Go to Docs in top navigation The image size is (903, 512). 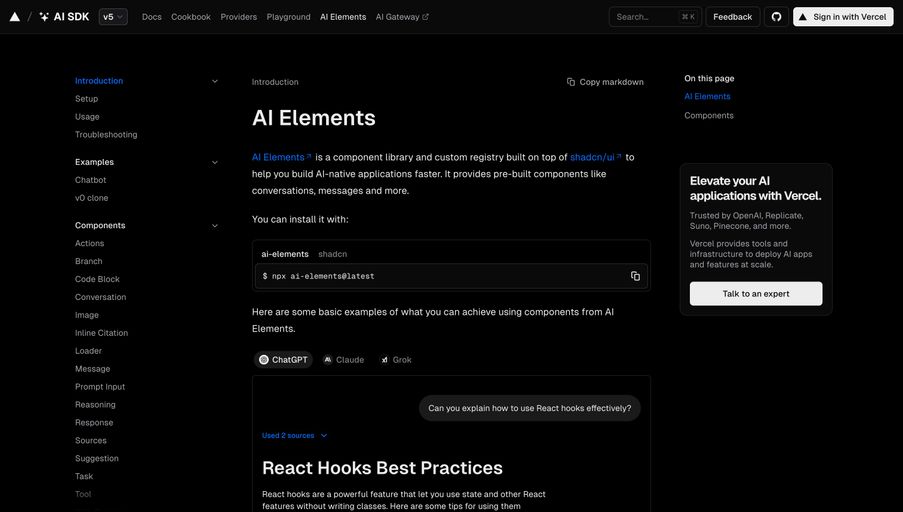point(151,17)
